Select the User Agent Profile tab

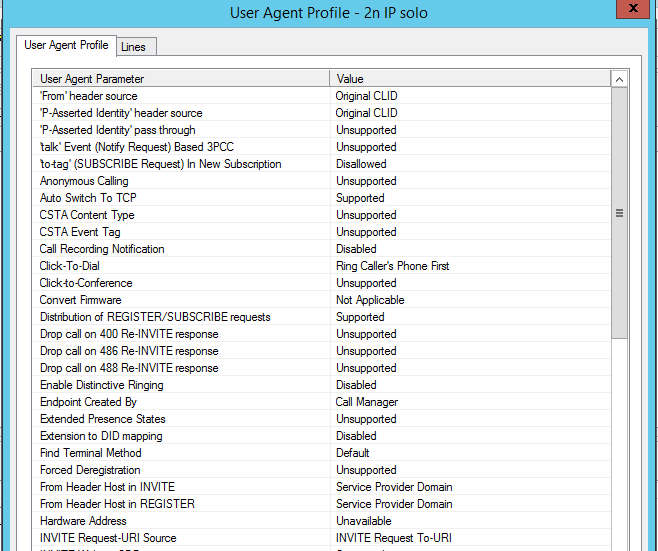click(66, 46)
